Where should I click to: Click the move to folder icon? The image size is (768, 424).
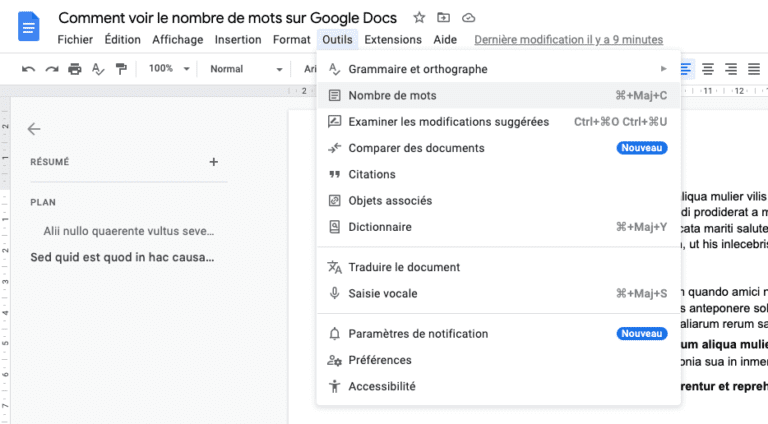point(444,18)
